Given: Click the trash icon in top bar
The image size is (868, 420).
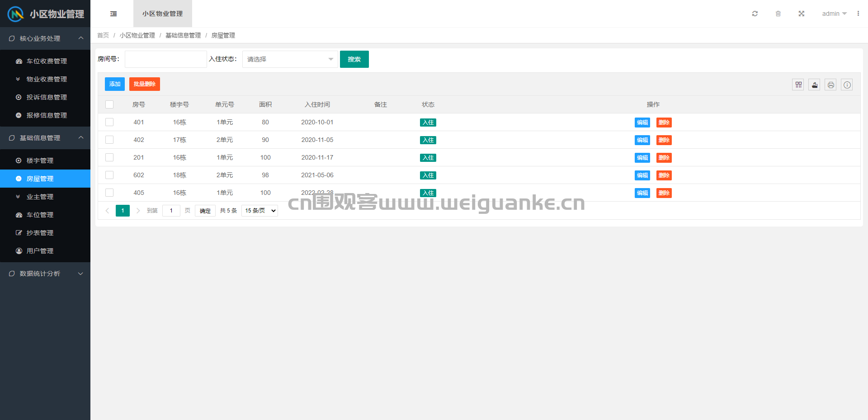Looking at the screenshot, I should tap(778, 14).
